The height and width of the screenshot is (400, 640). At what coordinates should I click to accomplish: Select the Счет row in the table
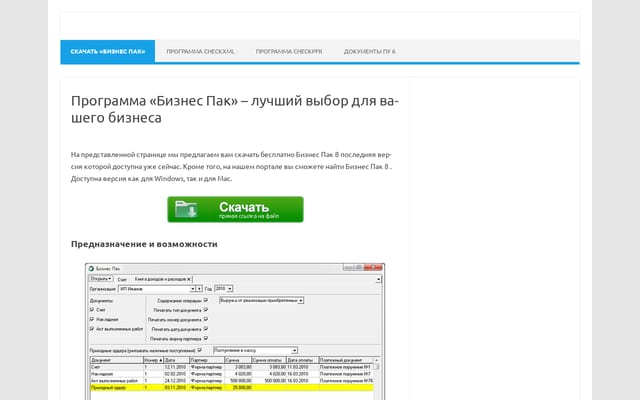click(x=231, y=367)
